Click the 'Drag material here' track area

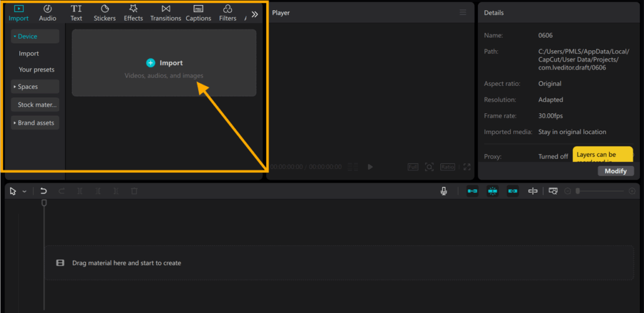coord(339,263)
